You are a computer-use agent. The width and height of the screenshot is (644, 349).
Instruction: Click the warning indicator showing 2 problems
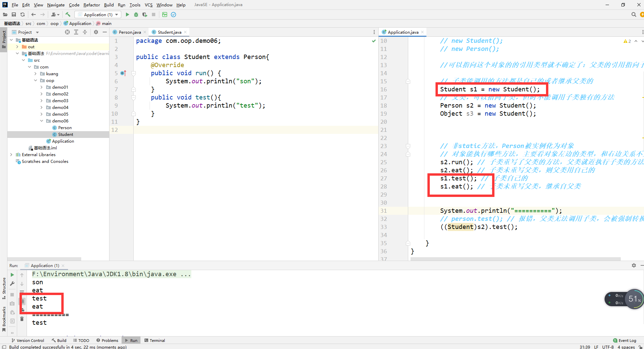627,41
